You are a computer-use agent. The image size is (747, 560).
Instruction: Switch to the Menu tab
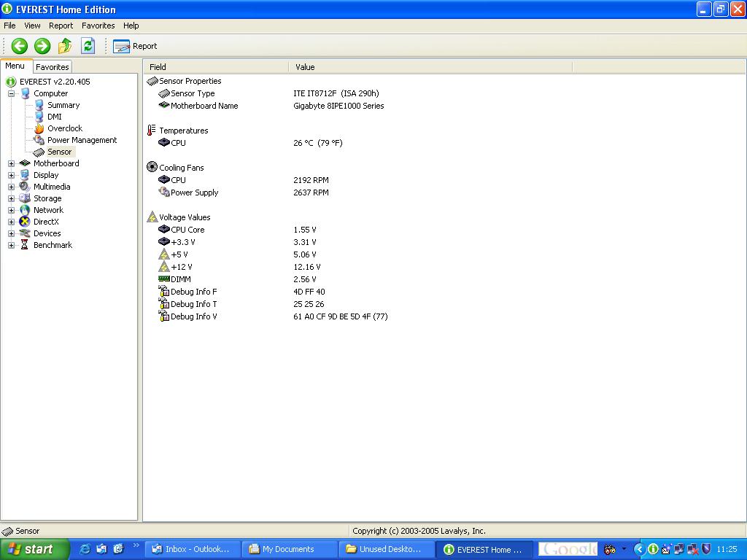15,66
